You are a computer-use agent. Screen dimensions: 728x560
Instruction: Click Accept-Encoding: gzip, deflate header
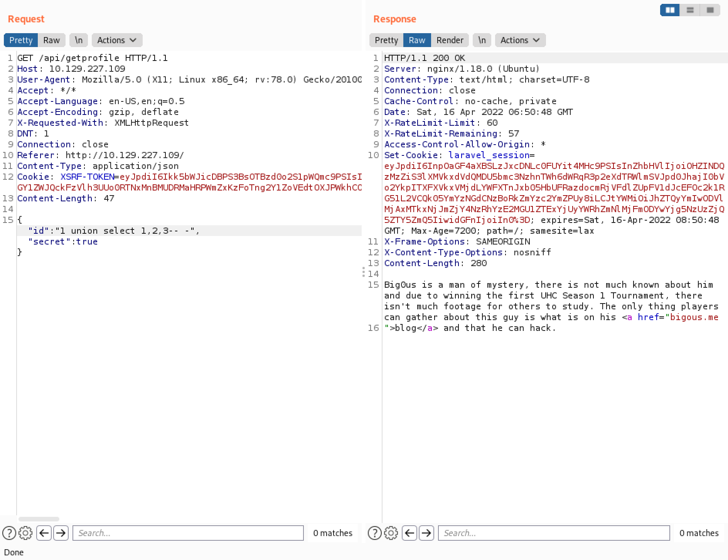(x=98, y=112)
